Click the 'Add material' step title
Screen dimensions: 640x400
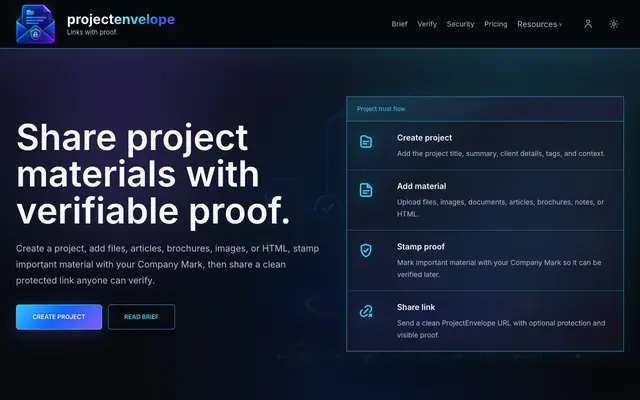[421, 186]
